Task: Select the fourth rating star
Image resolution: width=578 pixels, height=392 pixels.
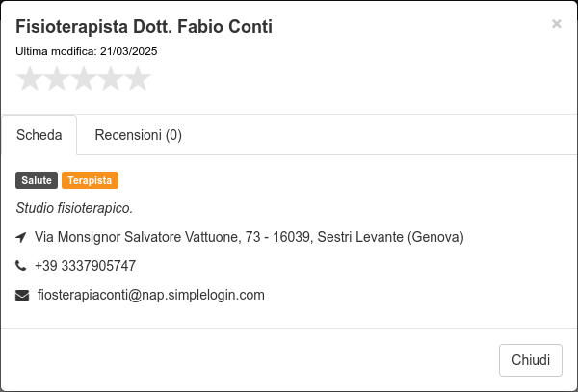Action: click(111, 78)
